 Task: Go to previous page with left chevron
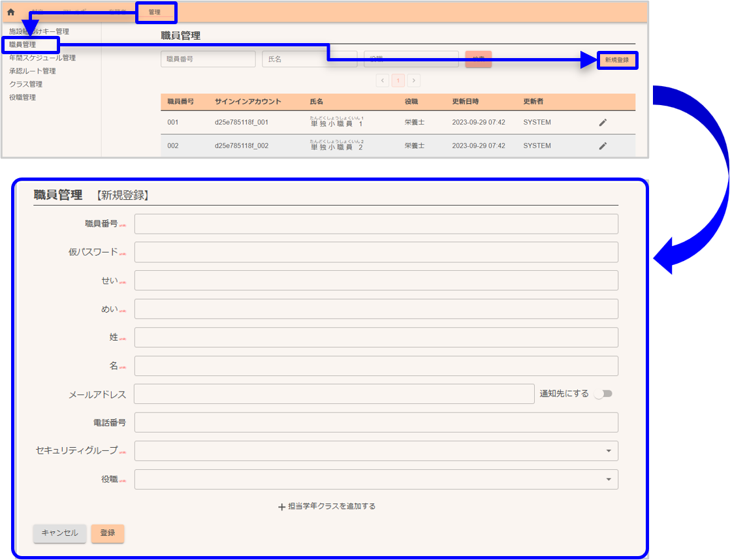383,80
